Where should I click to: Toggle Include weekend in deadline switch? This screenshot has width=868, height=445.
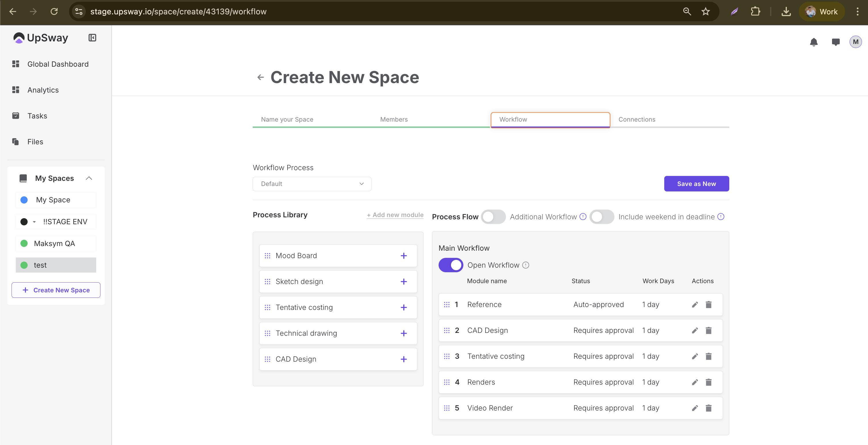click(x=601, y=217)
